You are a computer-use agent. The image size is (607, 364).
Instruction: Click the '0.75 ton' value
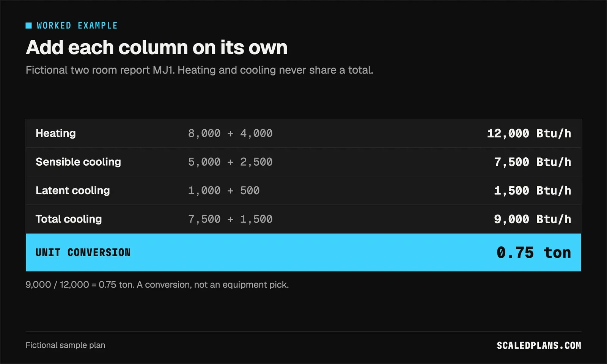534,253
